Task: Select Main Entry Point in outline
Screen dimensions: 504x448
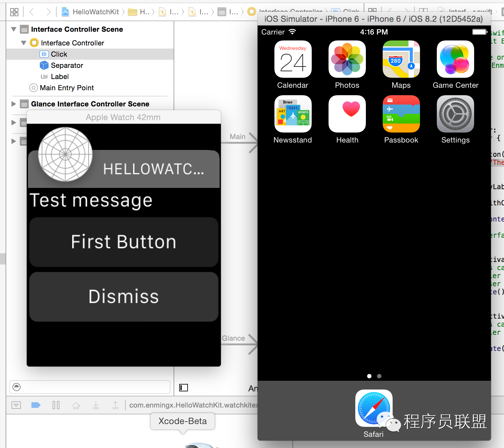Action: (x=90, y=88)
